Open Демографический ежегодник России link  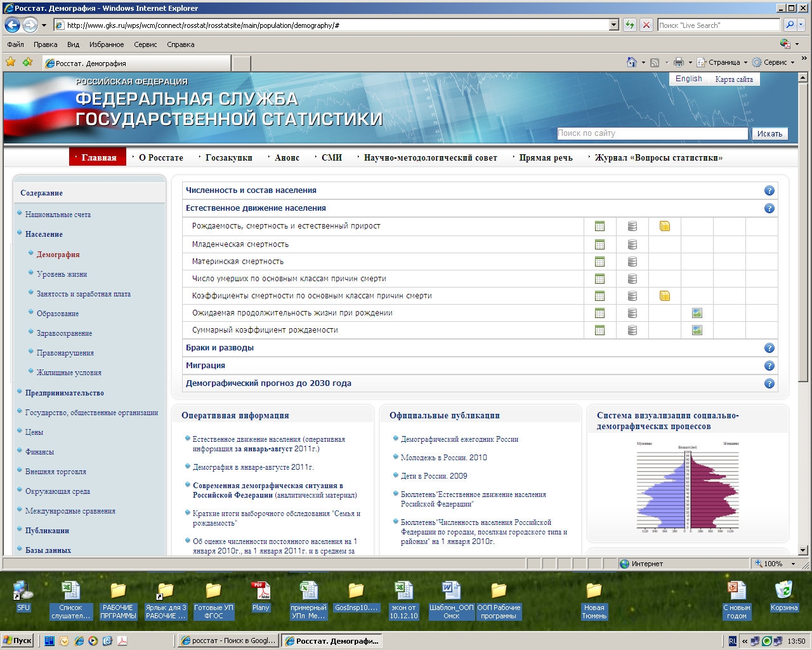click(x=459, y=439)
